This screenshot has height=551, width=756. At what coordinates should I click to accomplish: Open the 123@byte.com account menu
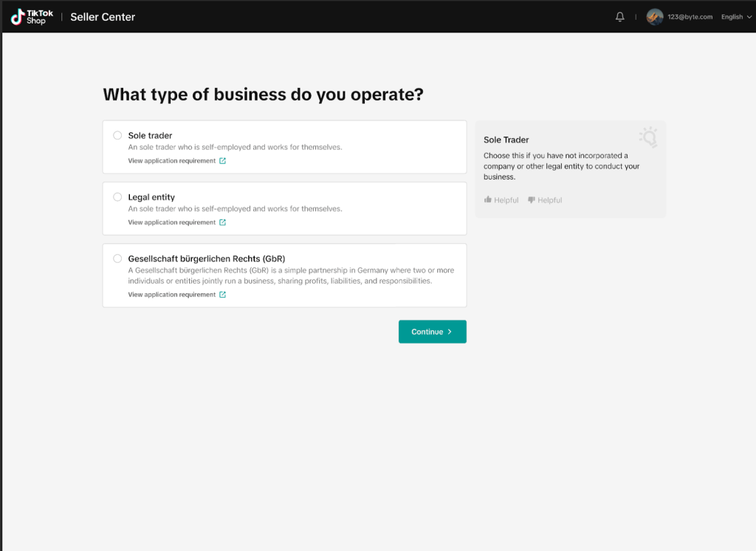tap(690, 17)
